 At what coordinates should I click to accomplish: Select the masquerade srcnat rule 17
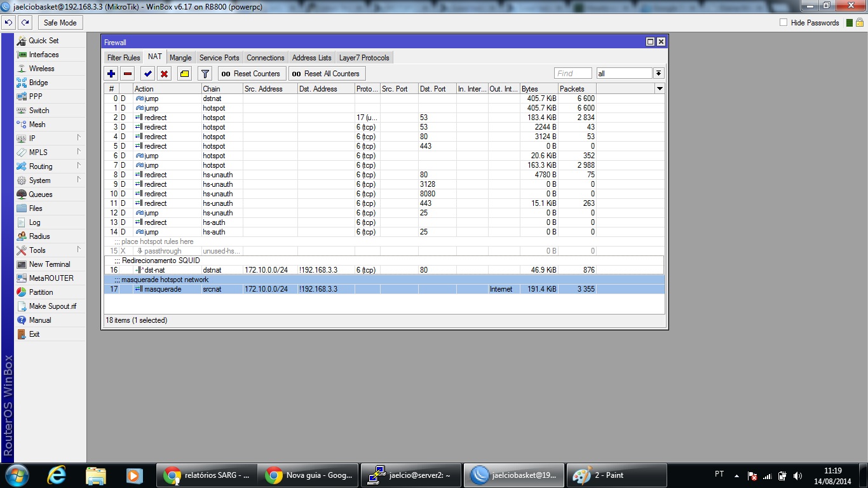(384, 289)
